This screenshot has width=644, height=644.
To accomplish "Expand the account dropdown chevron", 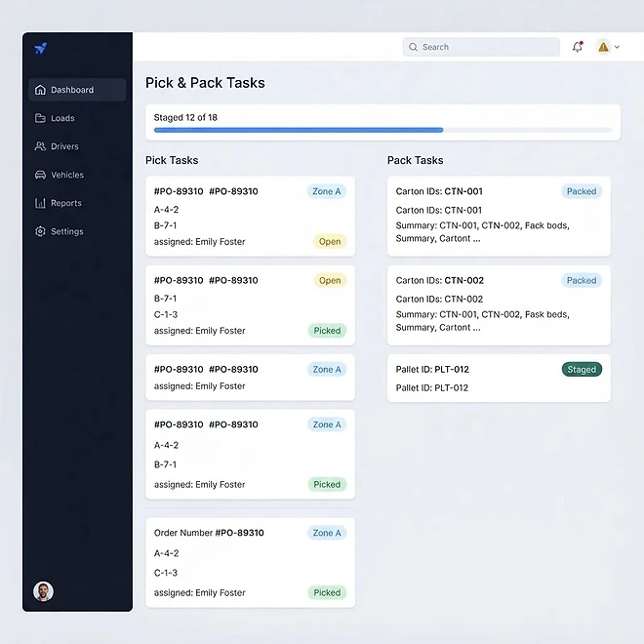I will coord(617,47).
